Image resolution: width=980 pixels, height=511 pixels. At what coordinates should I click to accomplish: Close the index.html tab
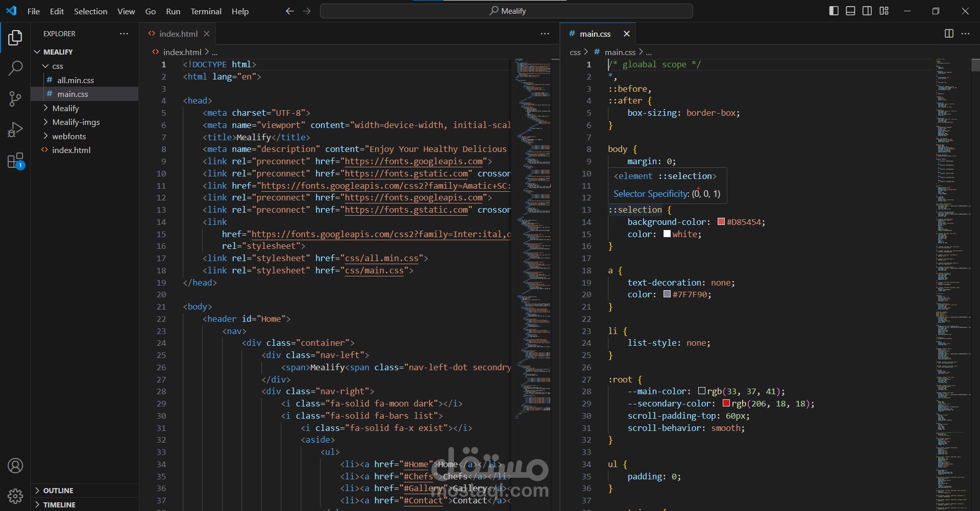pyautogui.click(x=207, y=34)
